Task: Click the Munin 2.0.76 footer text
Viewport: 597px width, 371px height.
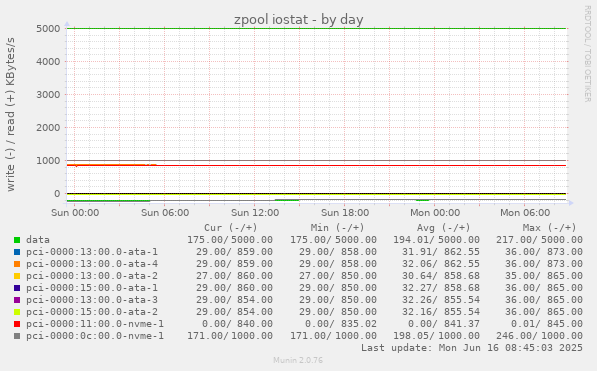Action: (298, 360)
